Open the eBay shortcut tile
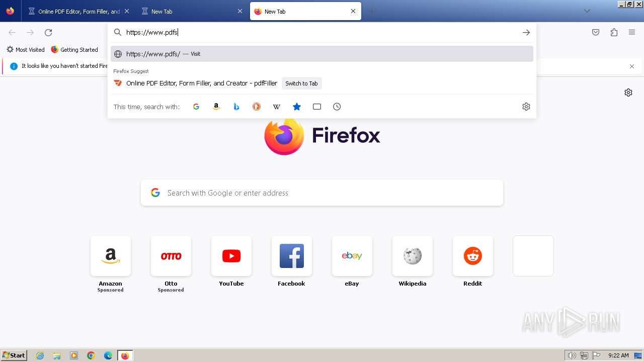644x362 pixels. (352, 256)
